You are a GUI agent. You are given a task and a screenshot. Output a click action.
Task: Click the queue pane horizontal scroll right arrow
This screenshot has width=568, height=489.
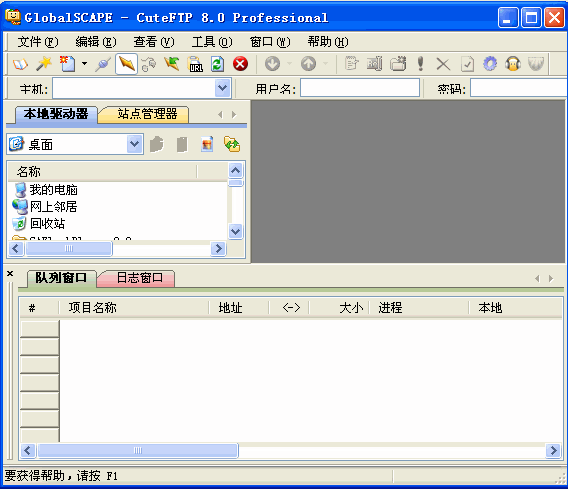tap(554, 450)
